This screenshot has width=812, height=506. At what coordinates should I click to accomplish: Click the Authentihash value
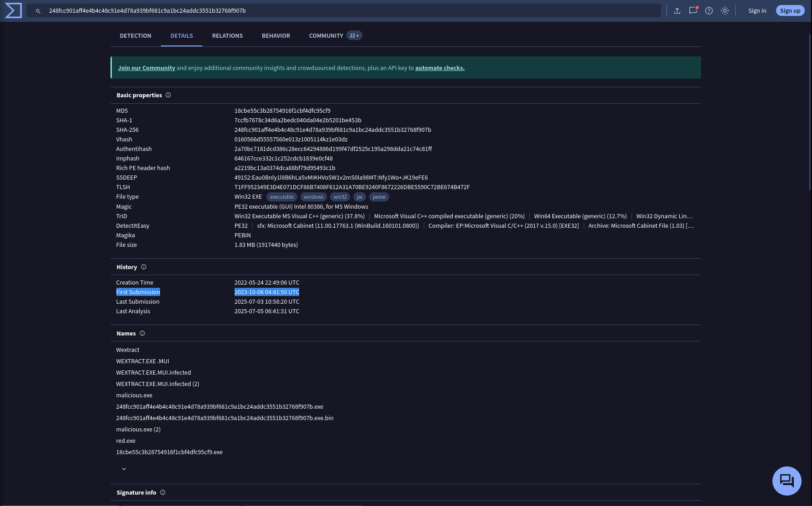tap(333, 149)
